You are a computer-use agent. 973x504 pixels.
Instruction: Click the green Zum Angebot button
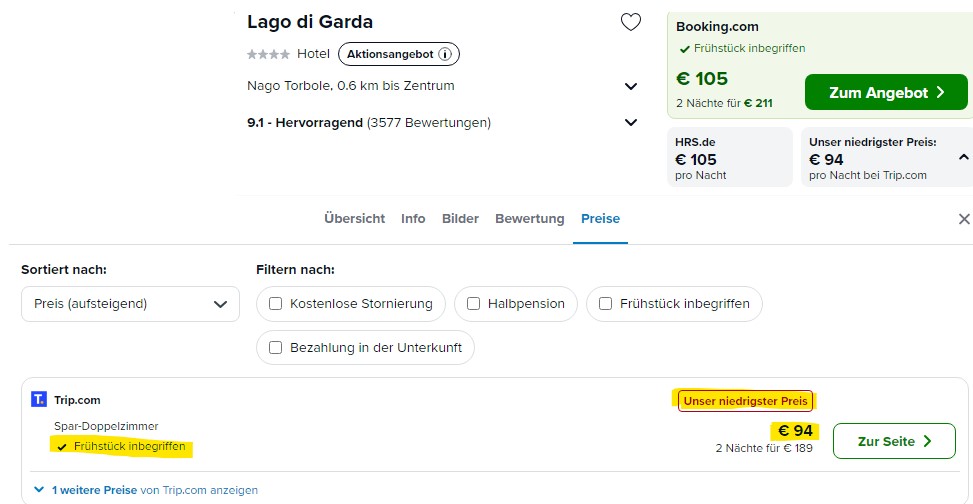[886, 92]
